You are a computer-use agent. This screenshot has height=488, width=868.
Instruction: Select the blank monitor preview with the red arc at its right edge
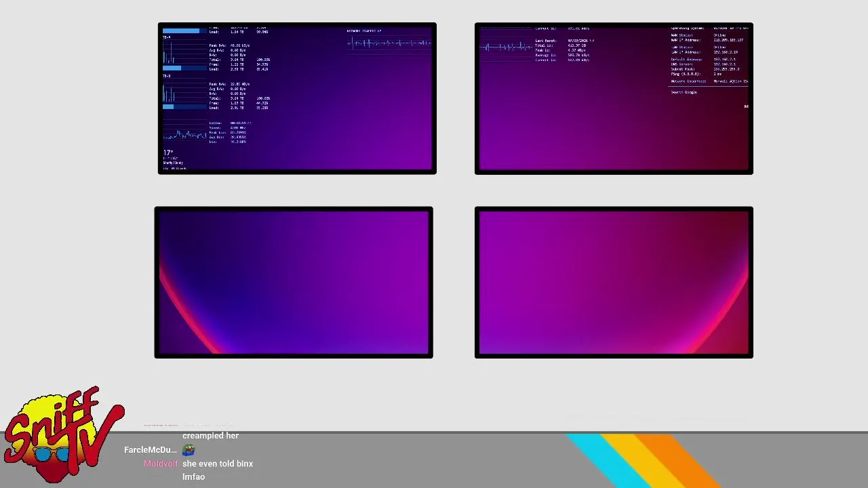pyautogui.click(x=614, y=282)
